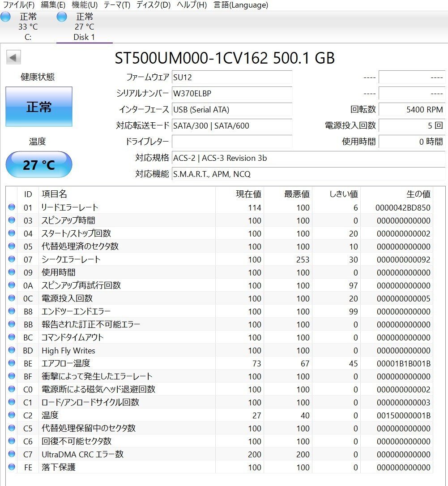Screen dimensions: 448x486
Task: Click status dot for C1 ロード/アンロードサイクル回数
Action: [x=12, y=402]
